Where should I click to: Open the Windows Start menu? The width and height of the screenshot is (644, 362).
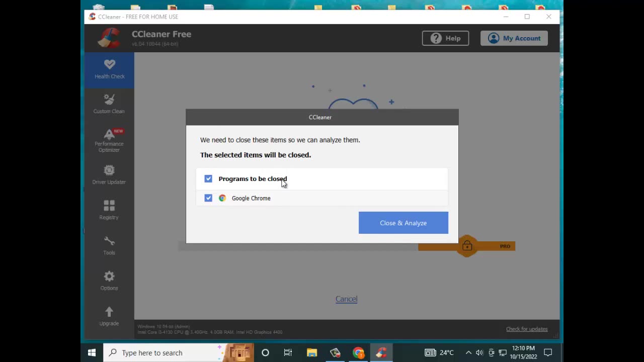point(92,352)
